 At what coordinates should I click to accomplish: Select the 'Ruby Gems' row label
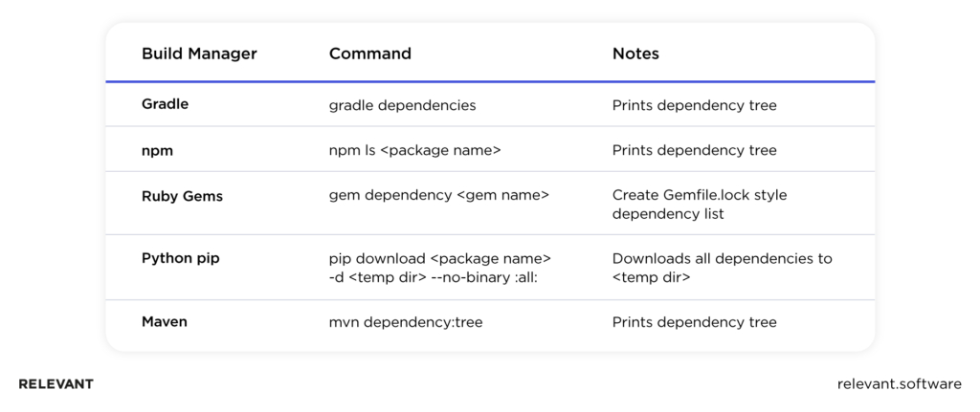coord(183,196)
